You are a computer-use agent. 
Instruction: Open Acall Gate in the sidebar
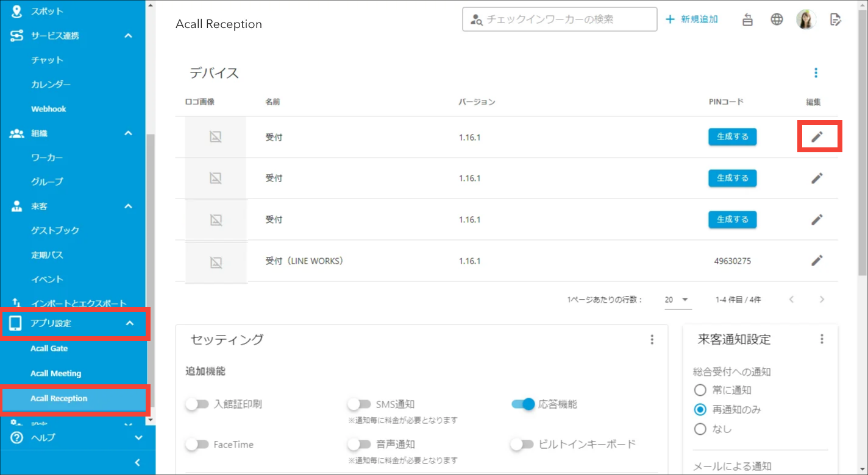point(49,349)
